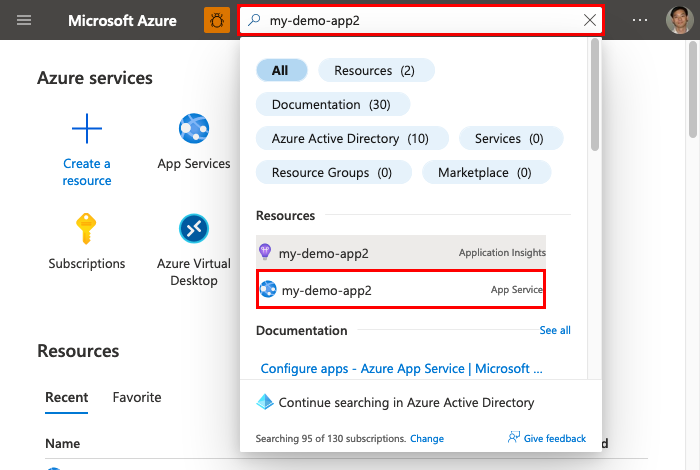Viewport: 700px width, 470px height.
Task: Click the Create a resource plus icon
Action: (x=87, y=129)
